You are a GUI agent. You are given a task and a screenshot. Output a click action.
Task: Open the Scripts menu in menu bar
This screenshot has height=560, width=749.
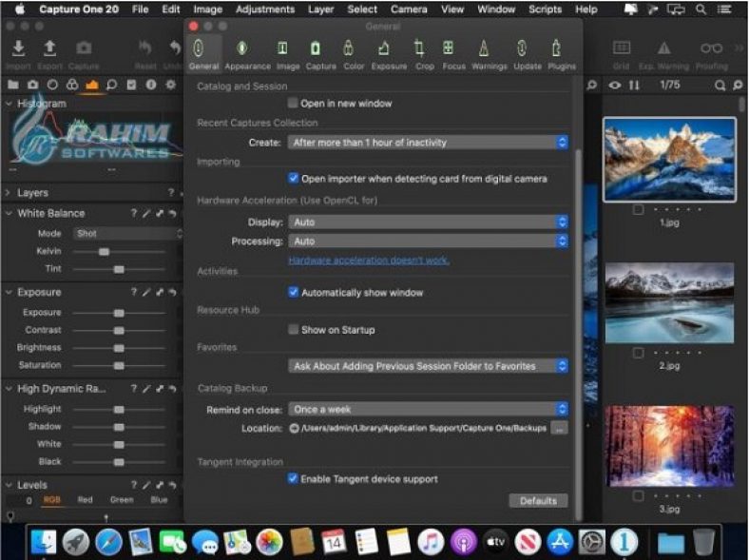[545, 10]
